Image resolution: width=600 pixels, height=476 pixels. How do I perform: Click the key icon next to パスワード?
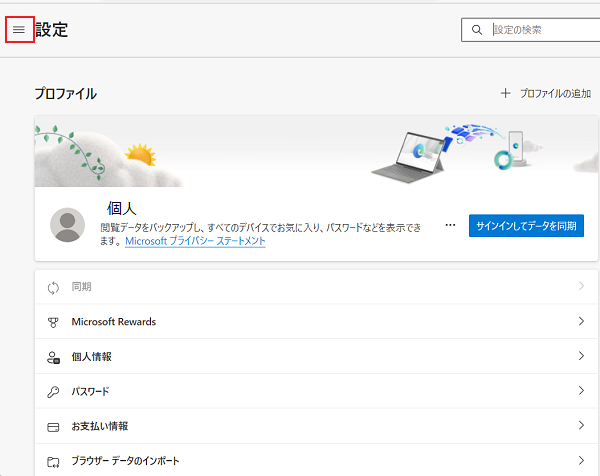coord(54,391)
